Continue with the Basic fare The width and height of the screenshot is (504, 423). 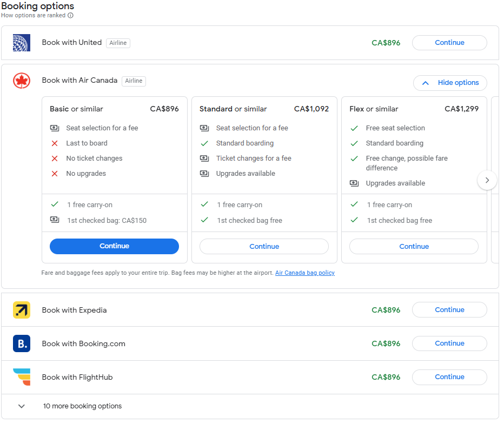[114, 246]
